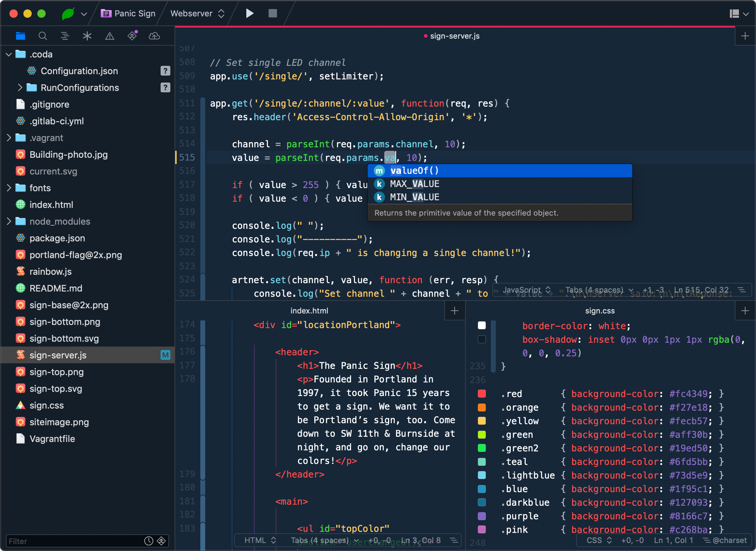Open the Symbols list sidebar icon
This screenshot has height=551, width=756.
point(65,36)
